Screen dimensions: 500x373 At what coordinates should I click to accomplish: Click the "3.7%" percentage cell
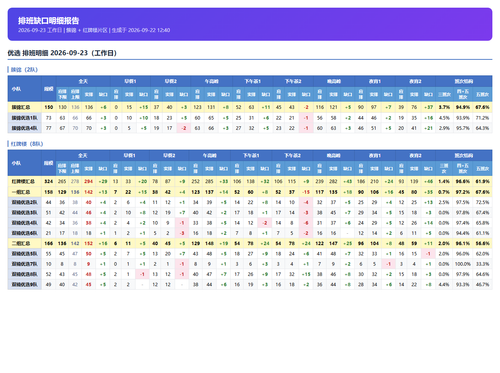[x=444, y=107]
